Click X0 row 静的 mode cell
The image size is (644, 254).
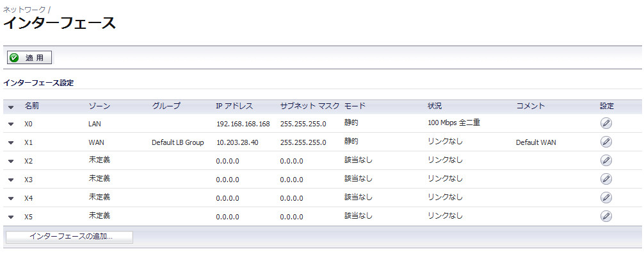click(351, 123)
